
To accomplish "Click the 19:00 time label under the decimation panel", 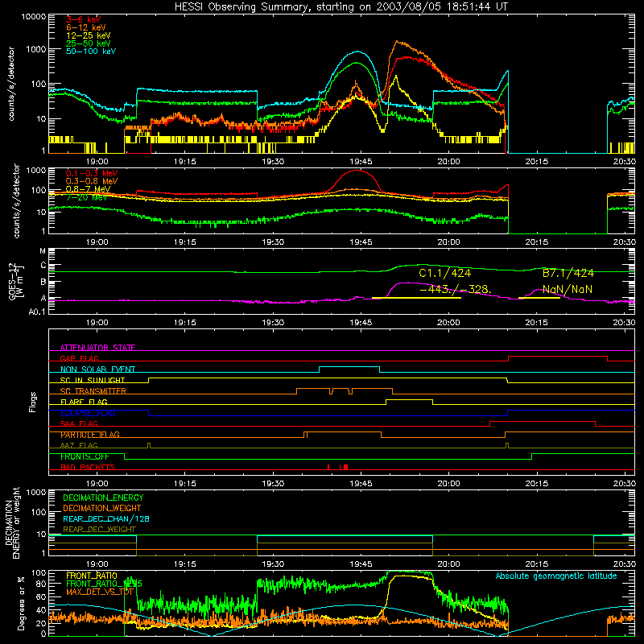I will (x=97, y=564).
